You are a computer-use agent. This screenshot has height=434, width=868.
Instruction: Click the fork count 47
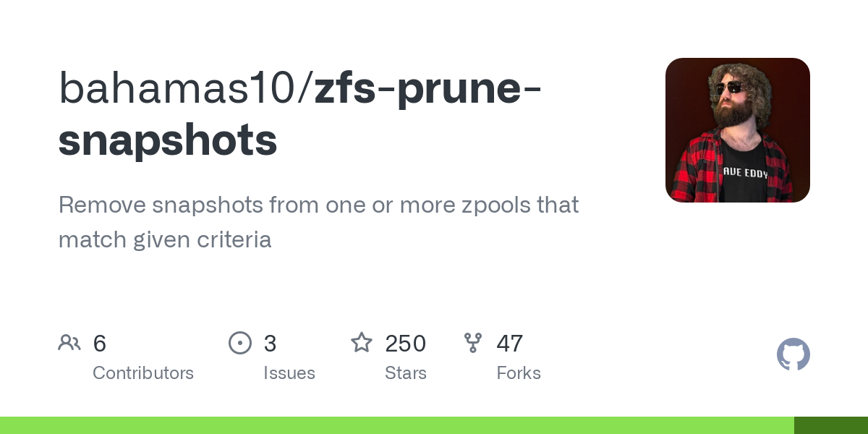(x=509, y=344)
